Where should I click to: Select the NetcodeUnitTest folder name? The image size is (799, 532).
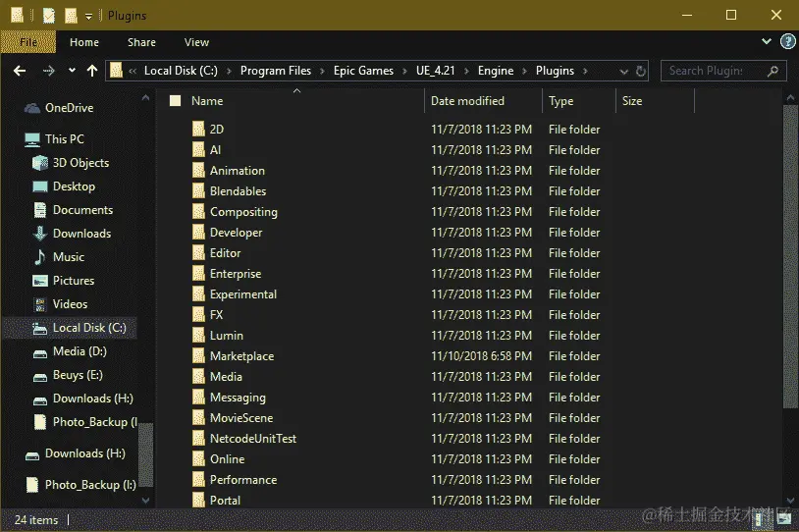(x=253, y=438)
